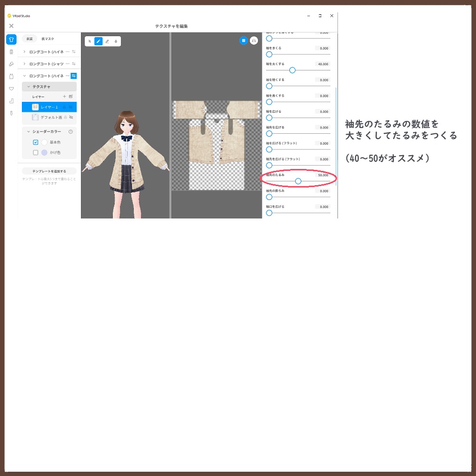Click the 袖を長くする slider handle
This screenshot has height=476, width=476.
point(269,102)
